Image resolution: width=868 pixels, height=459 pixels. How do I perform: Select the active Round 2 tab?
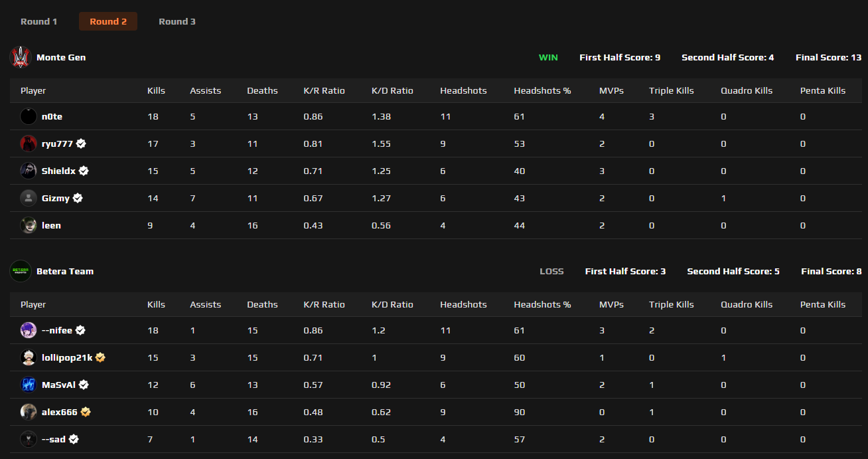[108, 21]
